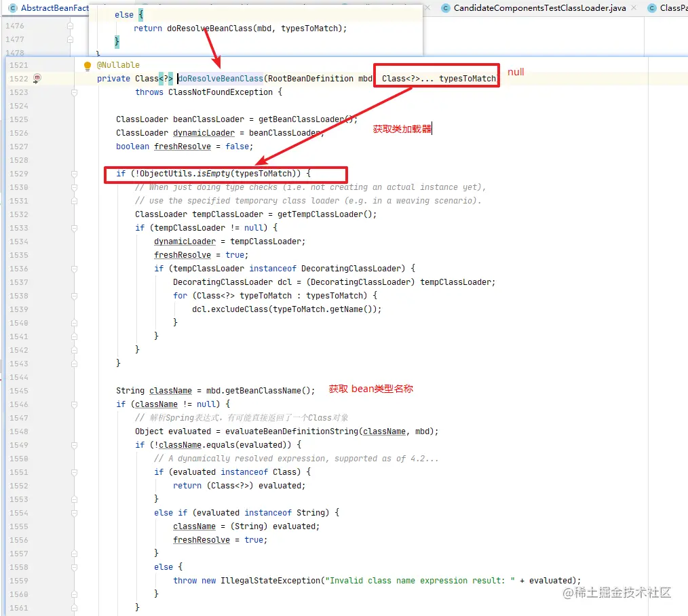Collapse the fold marker on line 1477
This screenshot has height=616, width=688.
(70, 39)
